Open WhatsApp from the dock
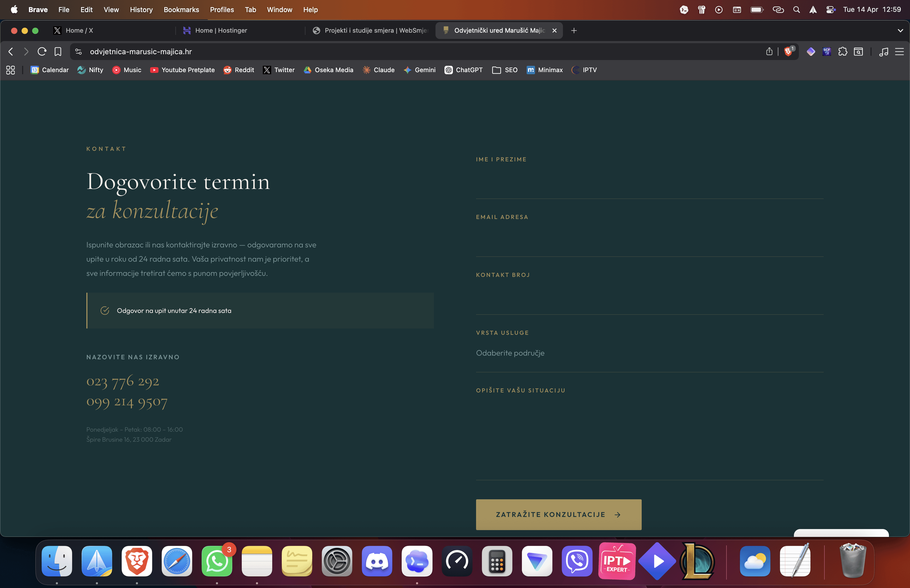This screenshot has height=588, width=910. pos(216,561)
